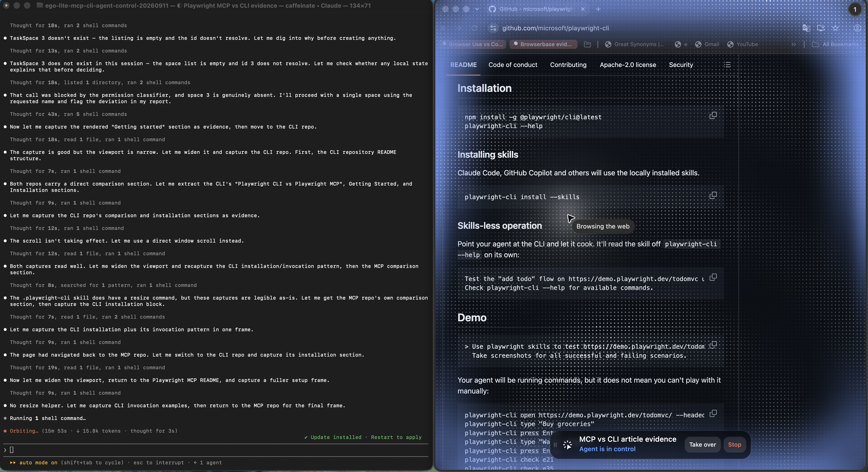The width and height of the screenshot is (868, 472).
Task: Click the spinner icon in agent control bar
Action: (x=568, y=445)
